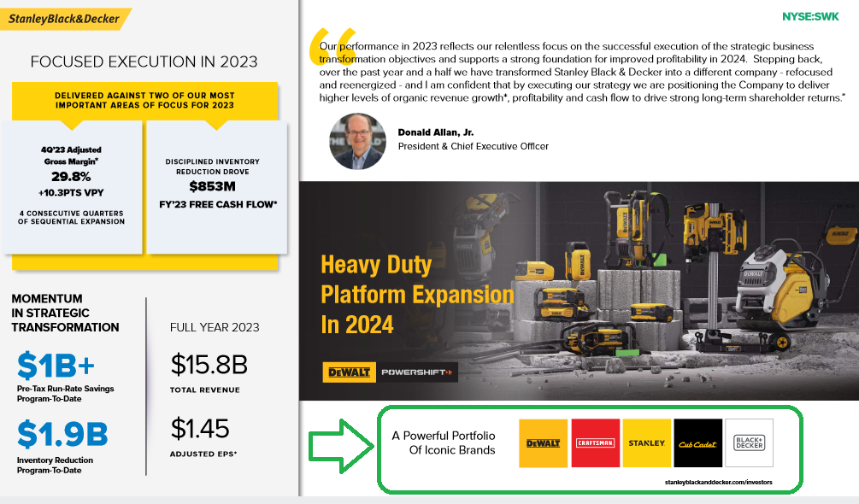Click the 29.8% gross margin figure
This screenshot has width=859, height=504.
pos(71,177)
